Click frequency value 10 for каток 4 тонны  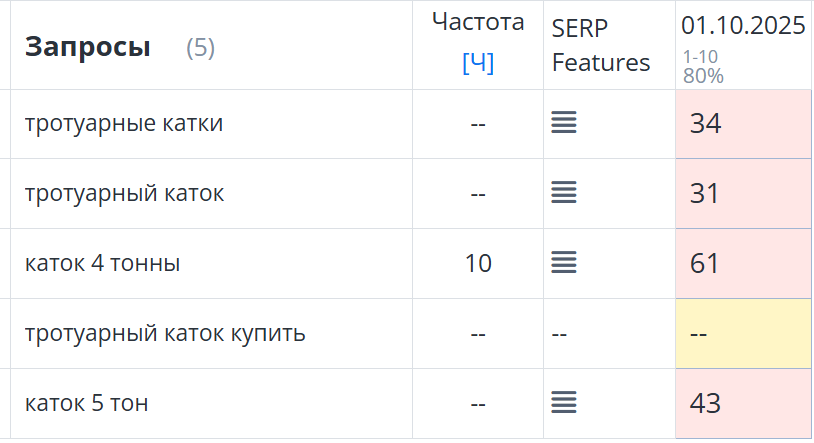click(x=478, y=264)
